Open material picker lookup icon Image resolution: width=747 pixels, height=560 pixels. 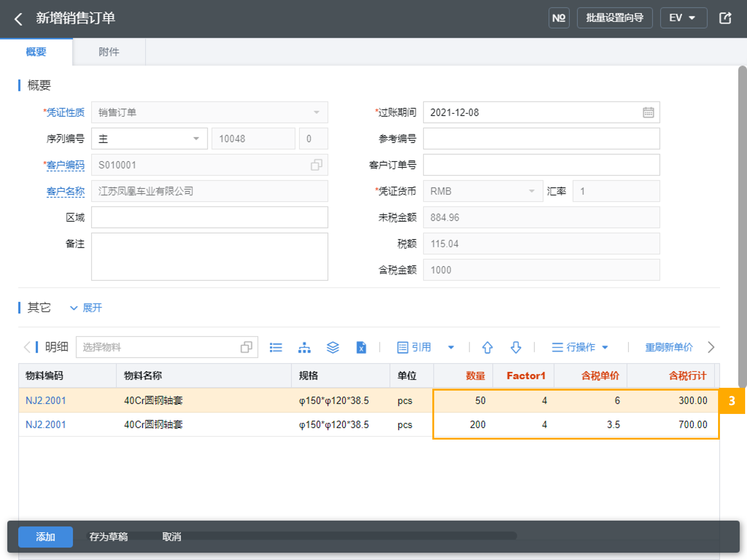[246, 347]
